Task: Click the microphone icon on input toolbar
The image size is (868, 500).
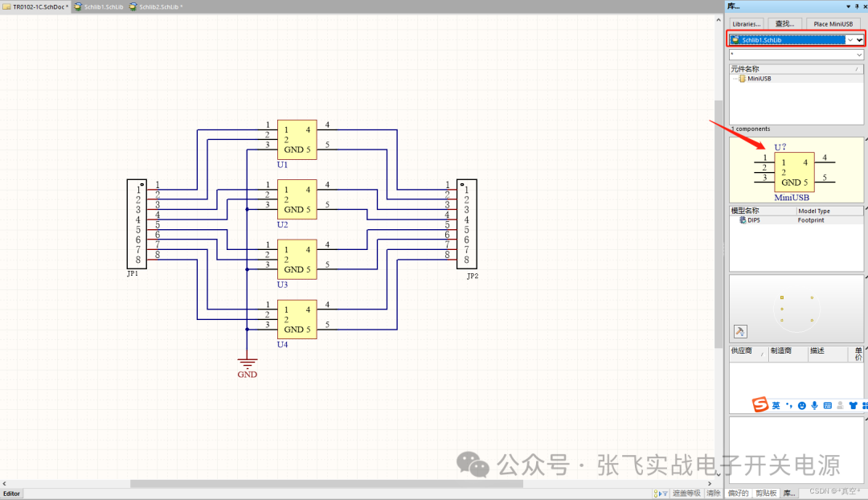Action: tap(814, 405)
